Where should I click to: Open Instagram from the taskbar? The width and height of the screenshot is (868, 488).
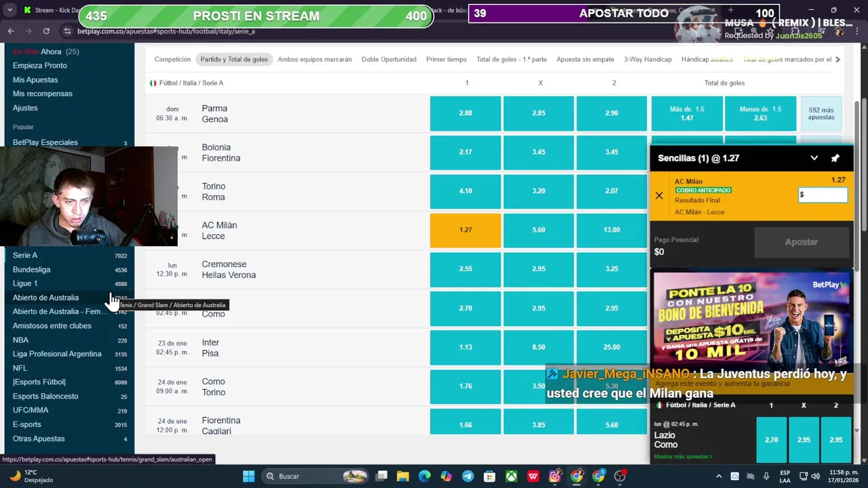tap(555, 476)
